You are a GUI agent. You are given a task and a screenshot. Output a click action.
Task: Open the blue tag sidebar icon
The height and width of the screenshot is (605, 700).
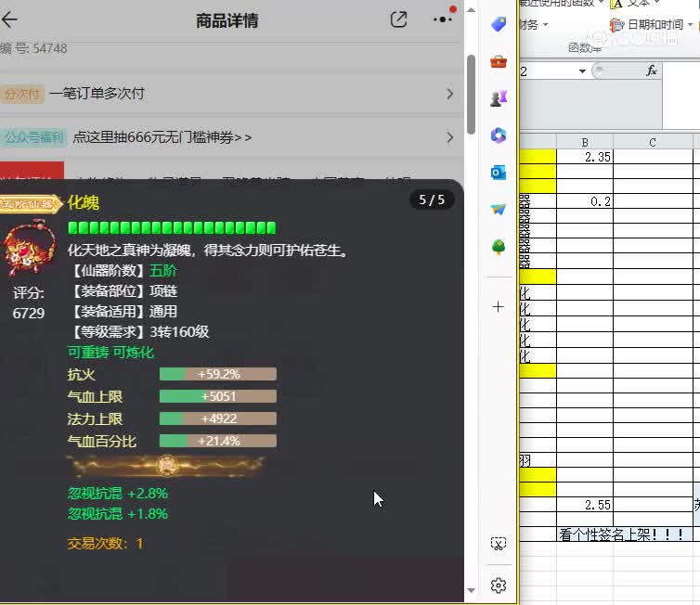click(499, 23)
